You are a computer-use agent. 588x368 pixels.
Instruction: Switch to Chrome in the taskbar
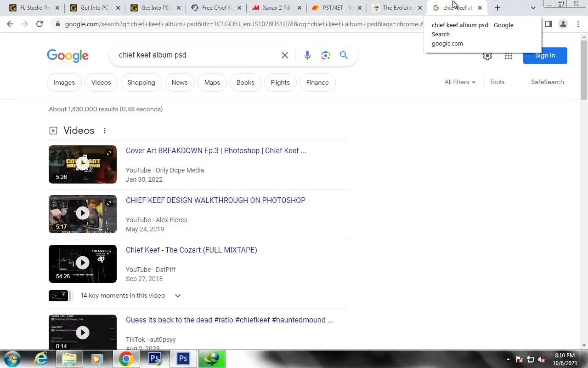coord(126,359)
